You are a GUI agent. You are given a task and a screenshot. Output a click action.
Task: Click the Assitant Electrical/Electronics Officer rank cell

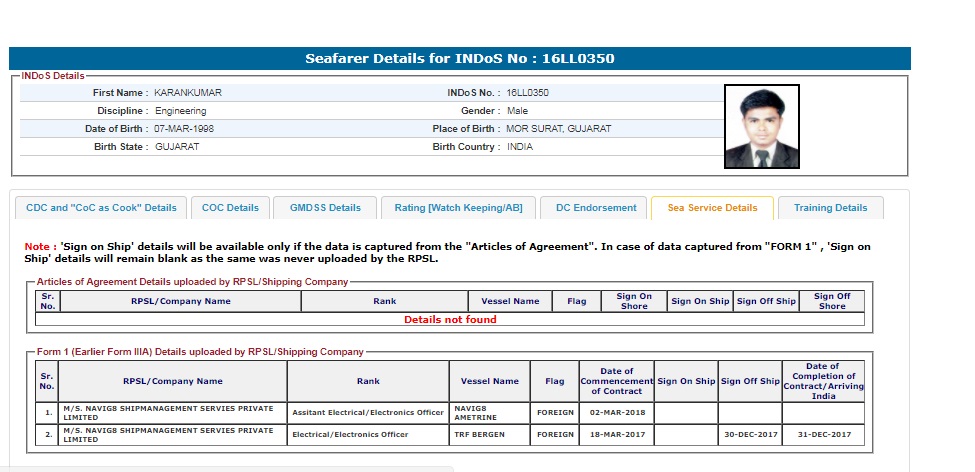(x=367, y=412)
